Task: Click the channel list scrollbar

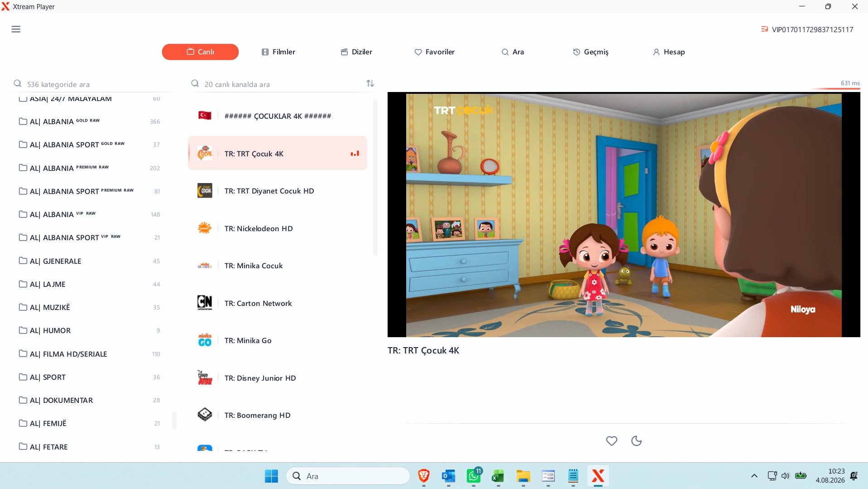Action: [375, 178]
